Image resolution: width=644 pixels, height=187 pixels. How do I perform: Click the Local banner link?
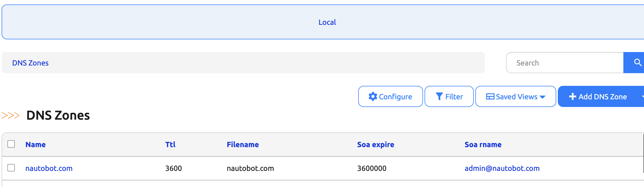click(327, 22)
